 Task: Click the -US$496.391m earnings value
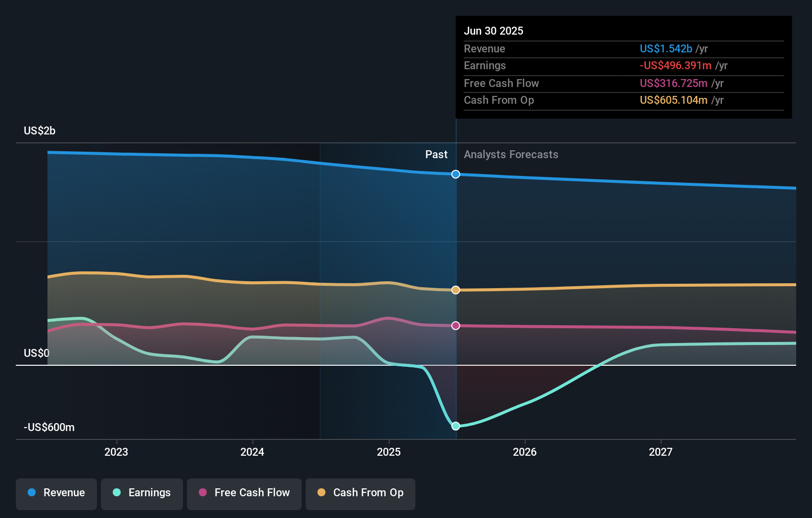676,66
